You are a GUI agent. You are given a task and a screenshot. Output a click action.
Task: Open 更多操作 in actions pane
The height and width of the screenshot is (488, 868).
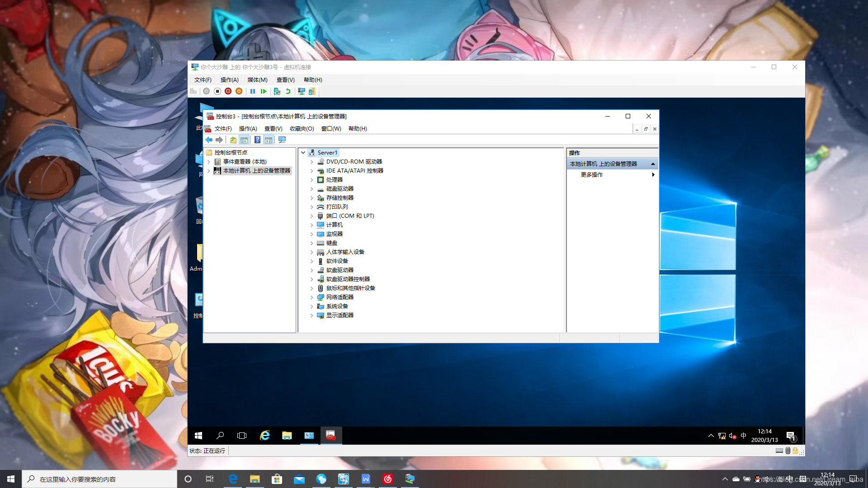(x=592, y=175)
